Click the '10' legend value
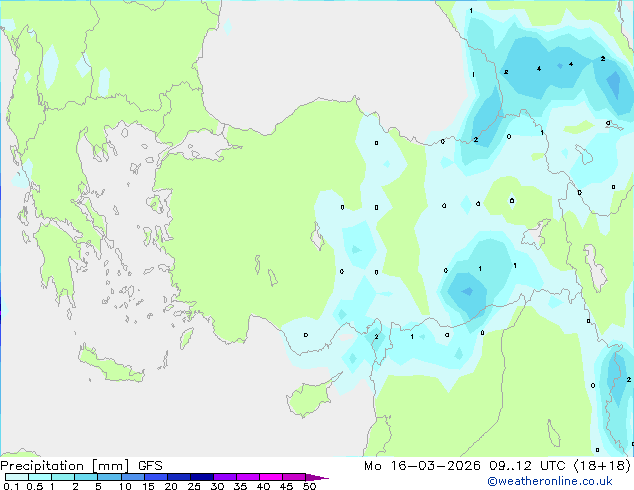 click(125, 486)
